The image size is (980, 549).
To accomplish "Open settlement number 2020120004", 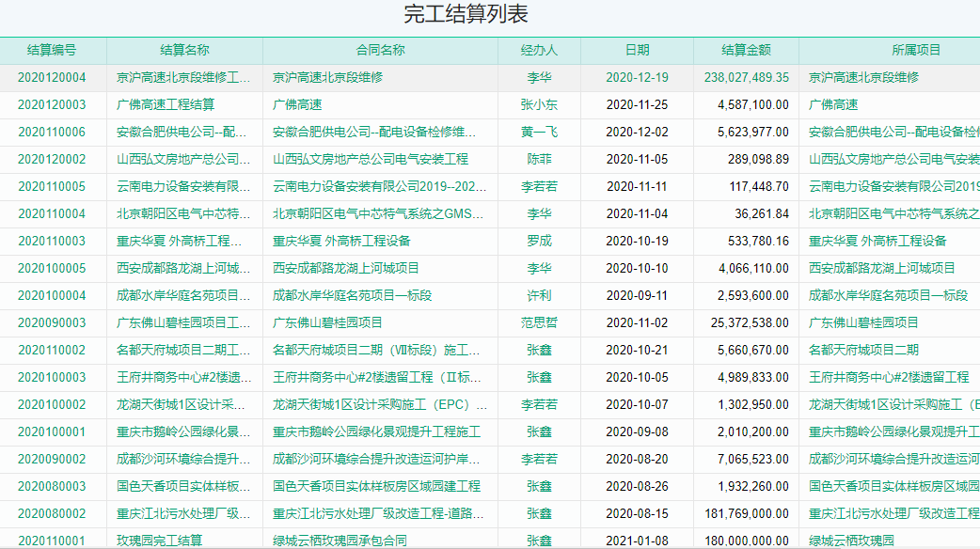I will click(52, 77).
